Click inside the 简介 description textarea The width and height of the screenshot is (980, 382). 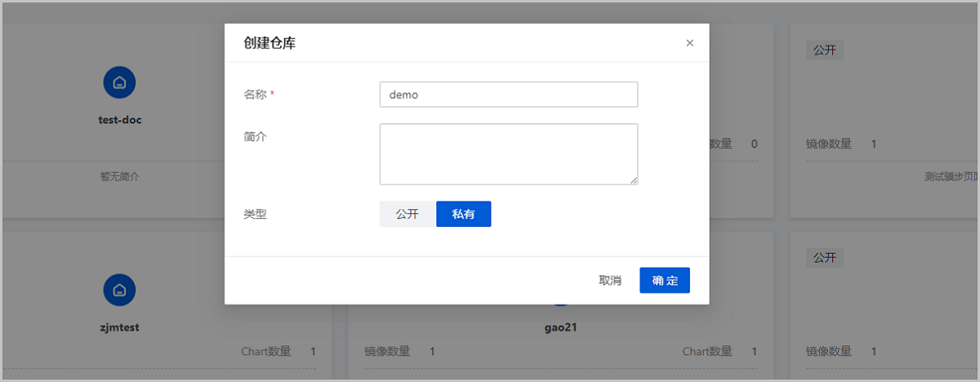click(508, 153)
